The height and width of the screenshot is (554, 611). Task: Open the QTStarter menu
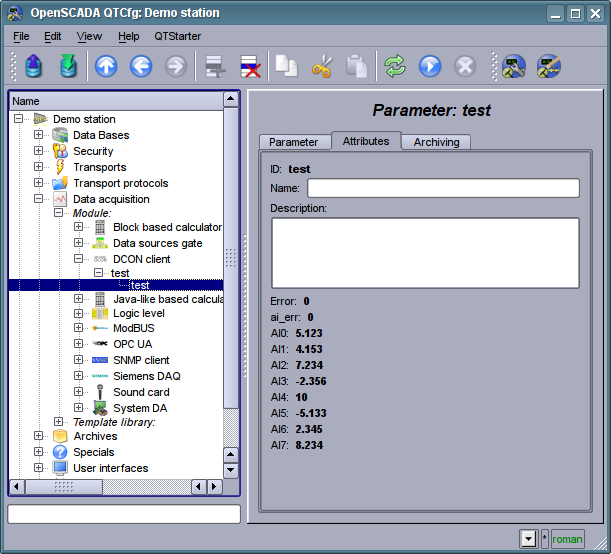[177, 36]
